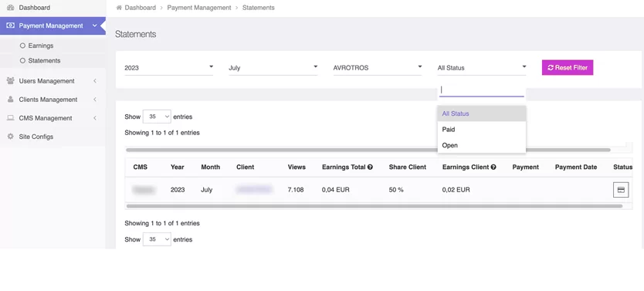Viewport: 644px width, 291px height.
Task: Click the Earnings Total help icon
Action: click(x=370, y=167)
